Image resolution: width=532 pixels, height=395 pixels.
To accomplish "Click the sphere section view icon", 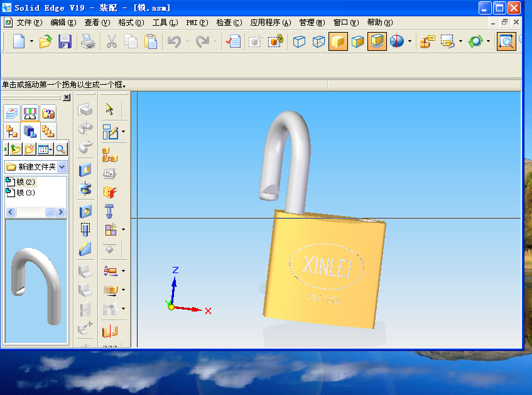I will coord(396,41).
